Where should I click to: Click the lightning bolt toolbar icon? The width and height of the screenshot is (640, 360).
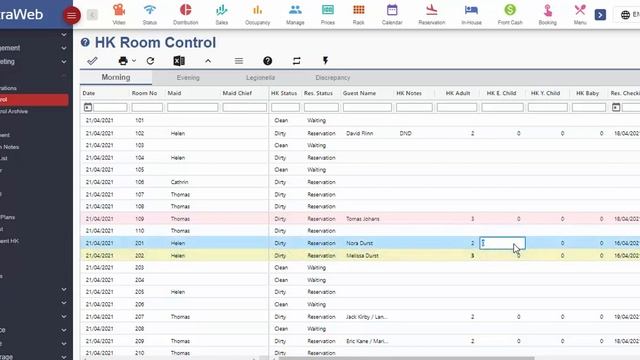[325, 61]
